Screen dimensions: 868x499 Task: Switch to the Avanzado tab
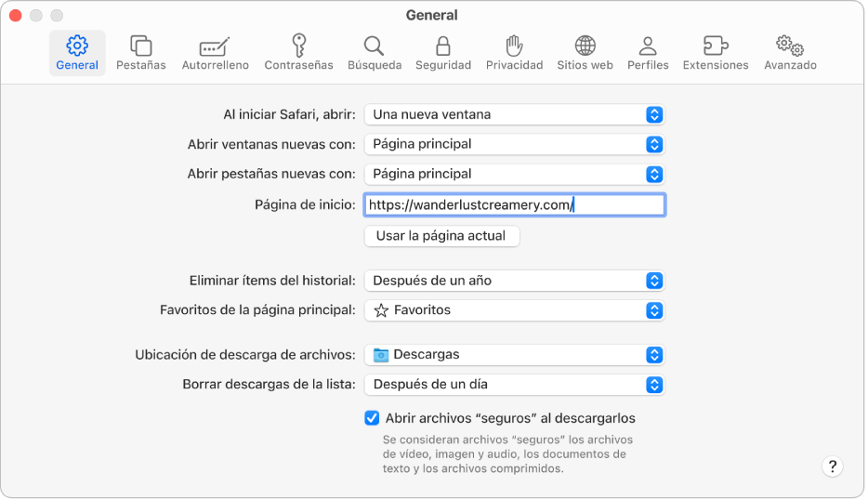[790, 53]
